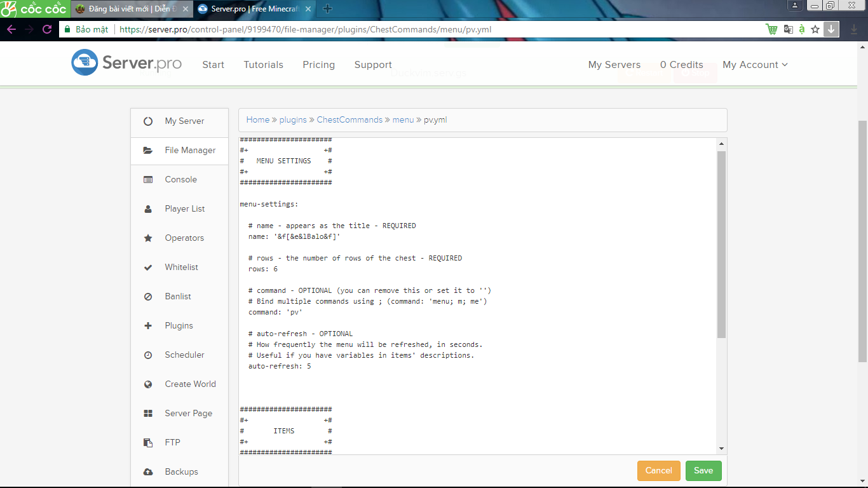Image resolution: width=868 pixels, height=488 pixels.
Task: Click the '# MENU SETTINGS #' header comment
Action: [x=286, y=161]
